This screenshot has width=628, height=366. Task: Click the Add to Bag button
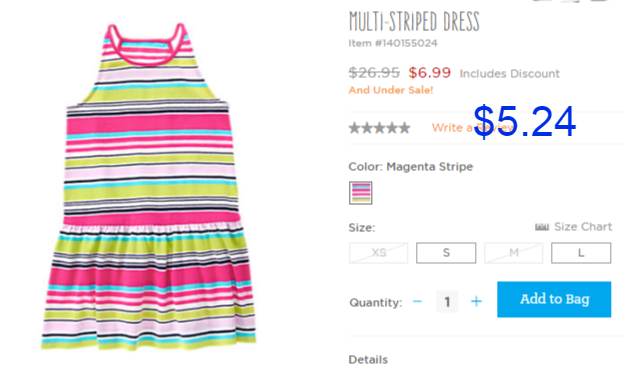(x=554, y=299)
